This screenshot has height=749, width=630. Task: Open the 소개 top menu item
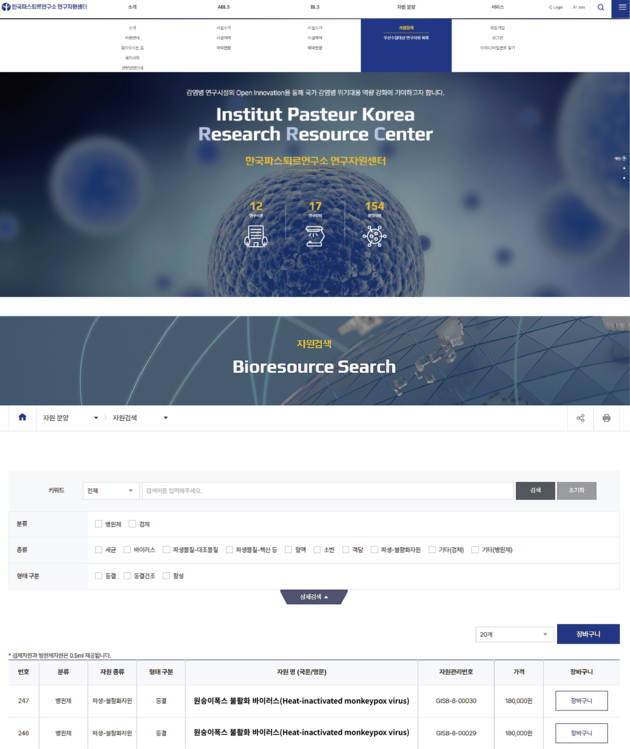132,7
